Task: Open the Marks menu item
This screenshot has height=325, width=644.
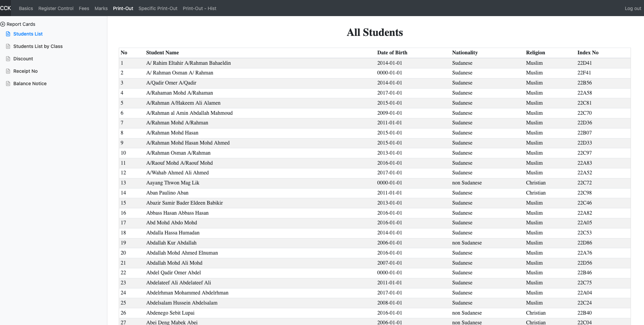Action: click(101, 8)
